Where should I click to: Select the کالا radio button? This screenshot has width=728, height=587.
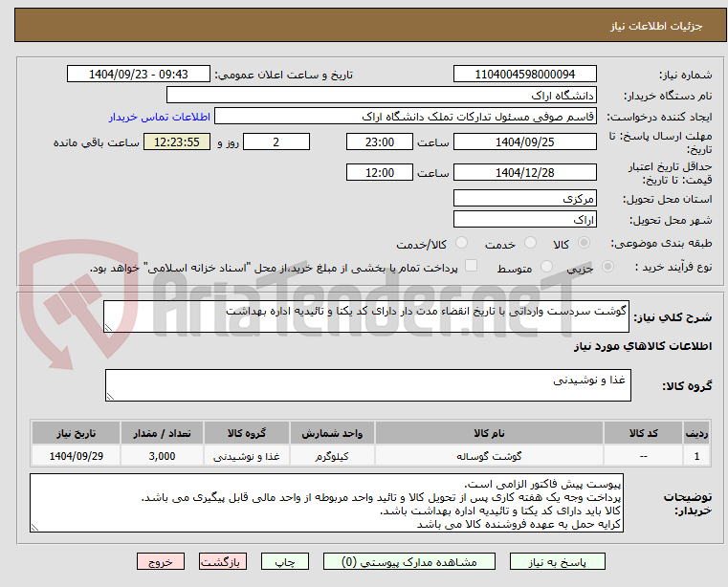pyautogui.click(x=585, y=243)
